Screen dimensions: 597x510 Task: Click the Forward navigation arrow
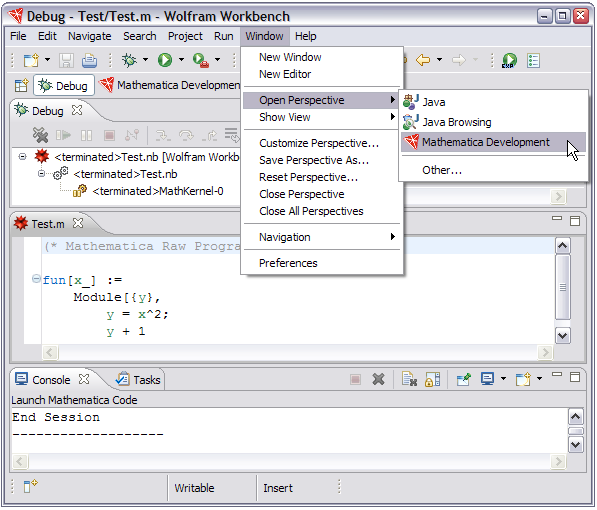pos(459,59)
